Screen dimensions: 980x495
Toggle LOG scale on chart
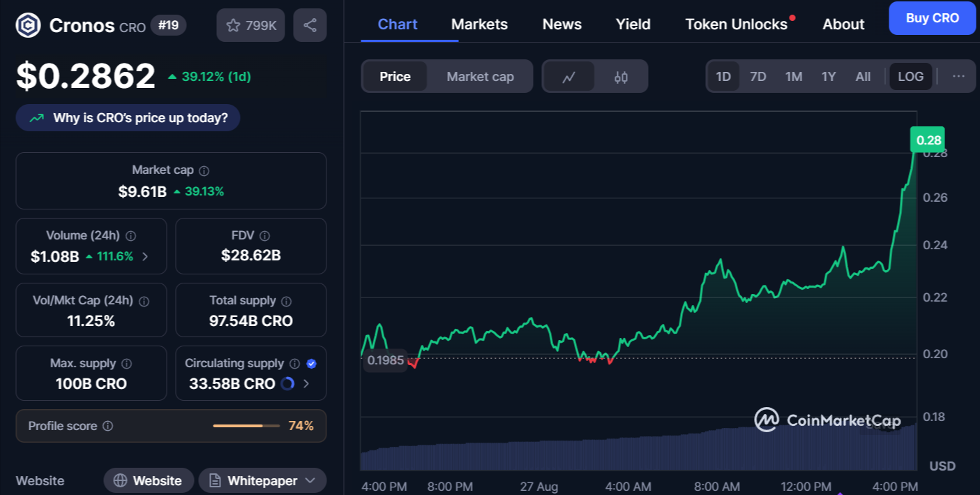(910, 76)
